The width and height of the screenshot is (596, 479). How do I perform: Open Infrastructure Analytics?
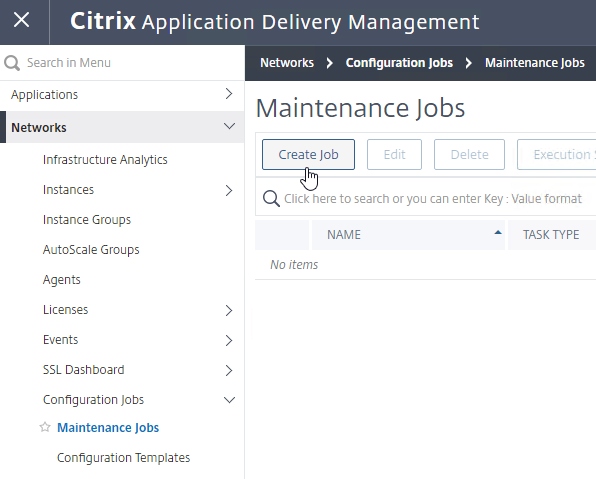tap(105, 160)
